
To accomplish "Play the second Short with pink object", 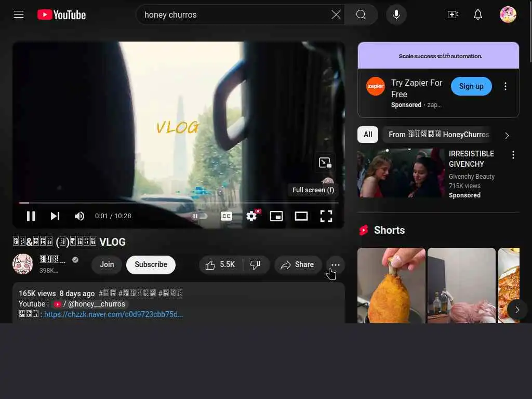I will tap(461, 285).
